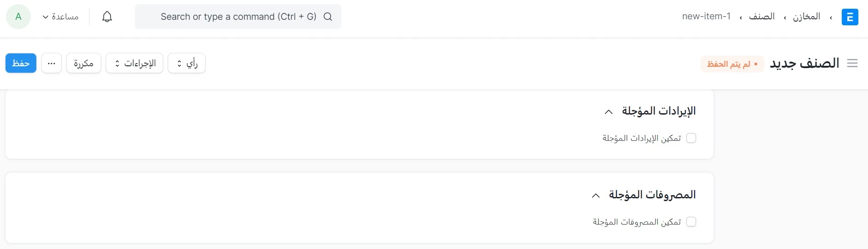Go to المخازن breadcrumb

806,17
